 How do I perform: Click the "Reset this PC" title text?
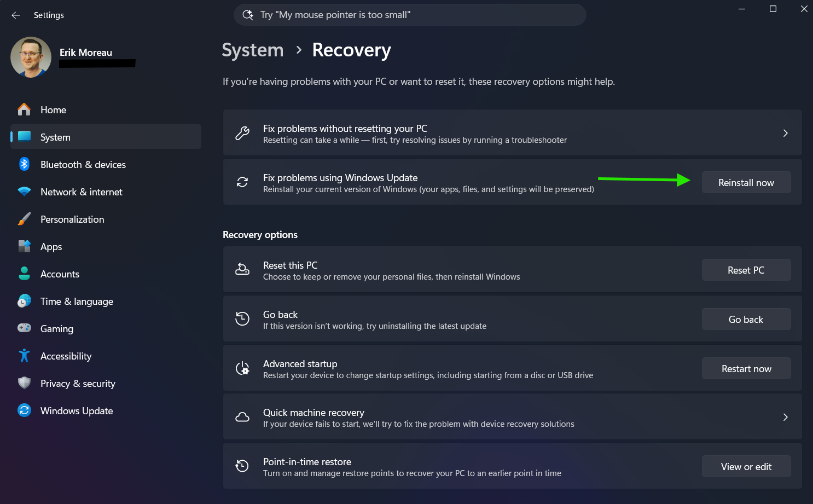[x=291, y=265]
